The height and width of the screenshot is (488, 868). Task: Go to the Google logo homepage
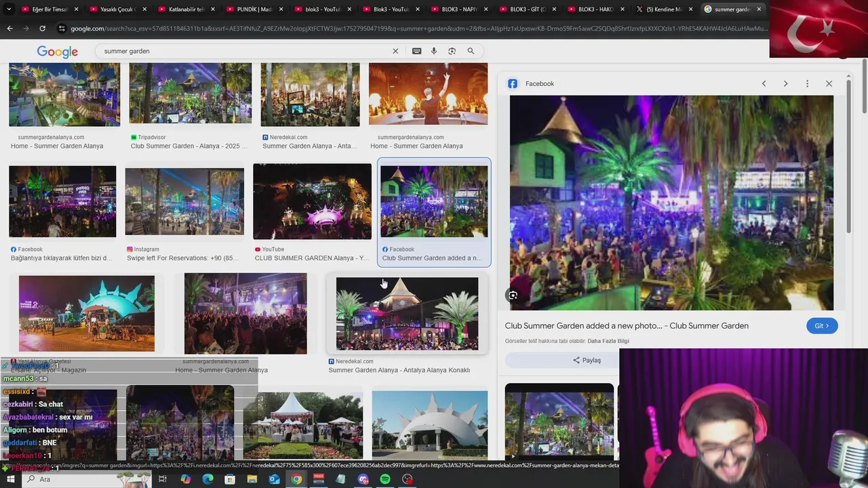click(58, 52)
